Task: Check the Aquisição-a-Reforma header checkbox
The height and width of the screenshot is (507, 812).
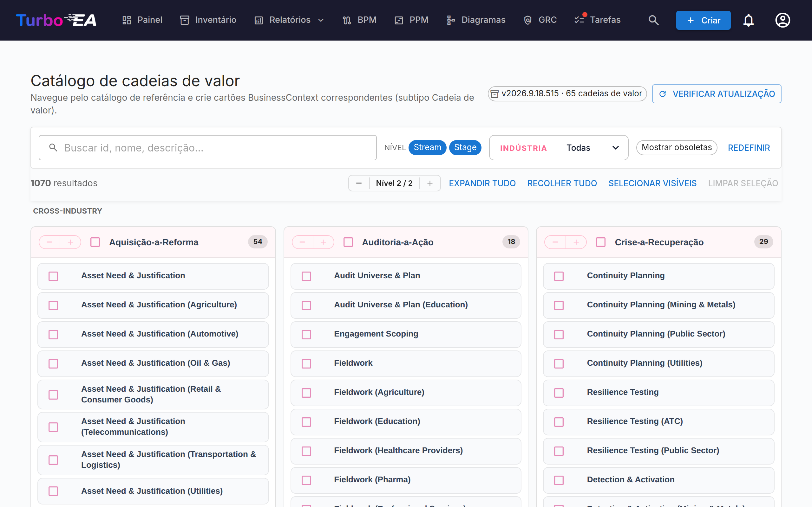Action: tap(95, 242)
